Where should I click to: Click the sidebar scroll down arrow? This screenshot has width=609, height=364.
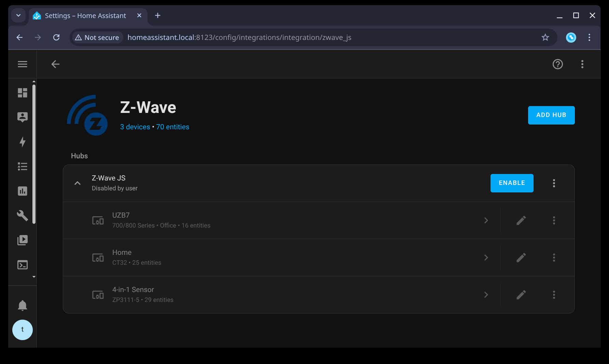34,277
